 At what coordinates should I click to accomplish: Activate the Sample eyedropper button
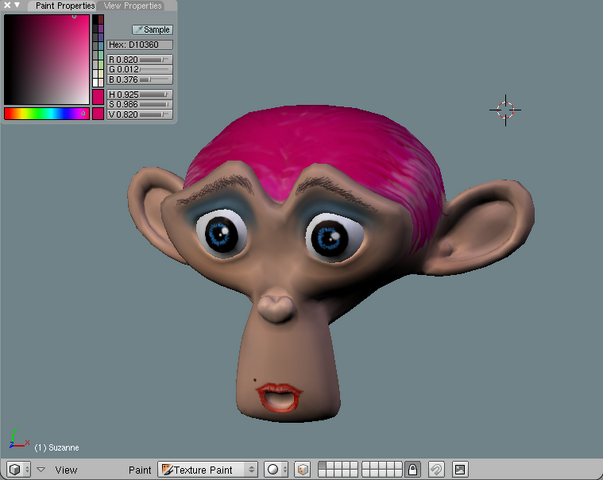pyautogui.click(x=153, y=30)
